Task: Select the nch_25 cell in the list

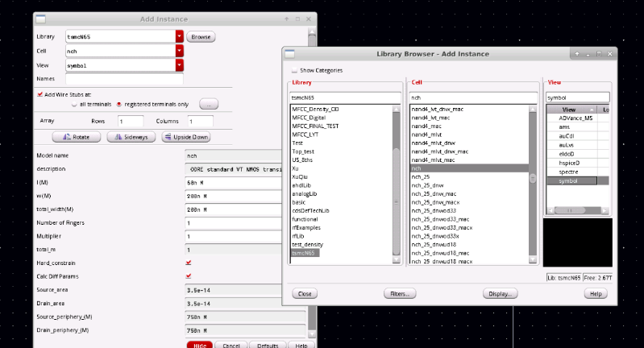Action: [x=421, y=177]
